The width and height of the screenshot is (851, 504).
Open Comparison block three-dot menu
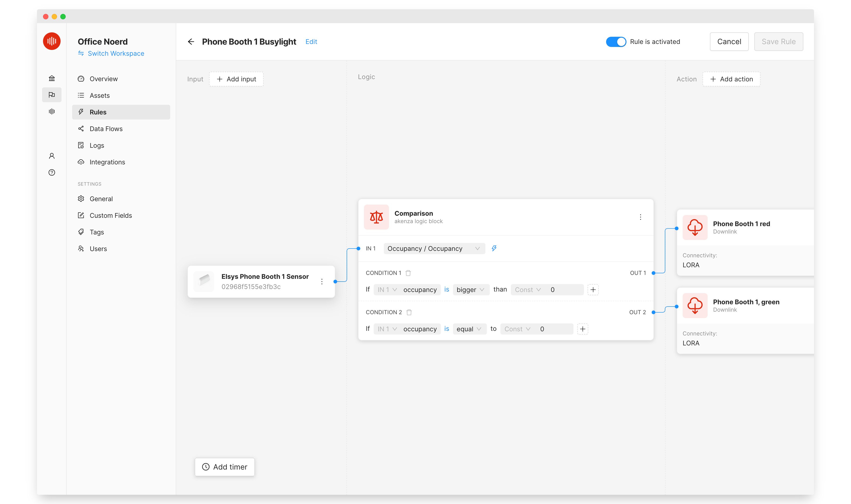640,217
